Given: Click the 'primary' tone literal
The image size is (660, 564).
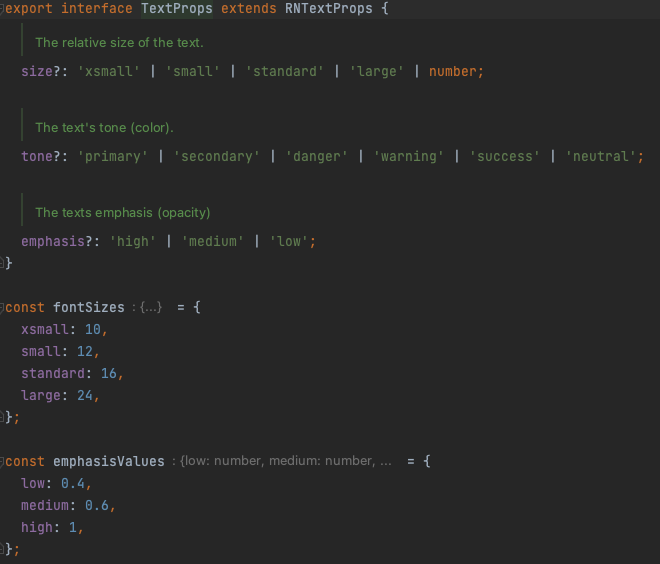Looking at the screenshot, I should pyautogui.click(x=112, y=156).
